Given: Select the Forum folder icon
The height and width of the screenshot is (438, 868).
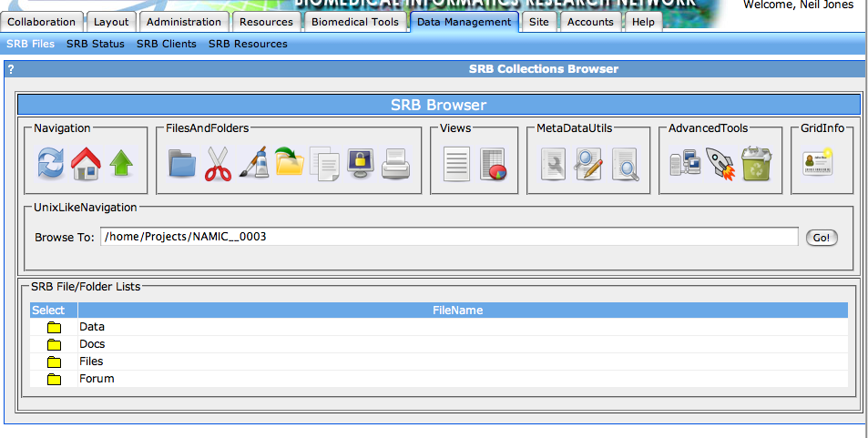Looking at the screenshot, I should 54,379.
